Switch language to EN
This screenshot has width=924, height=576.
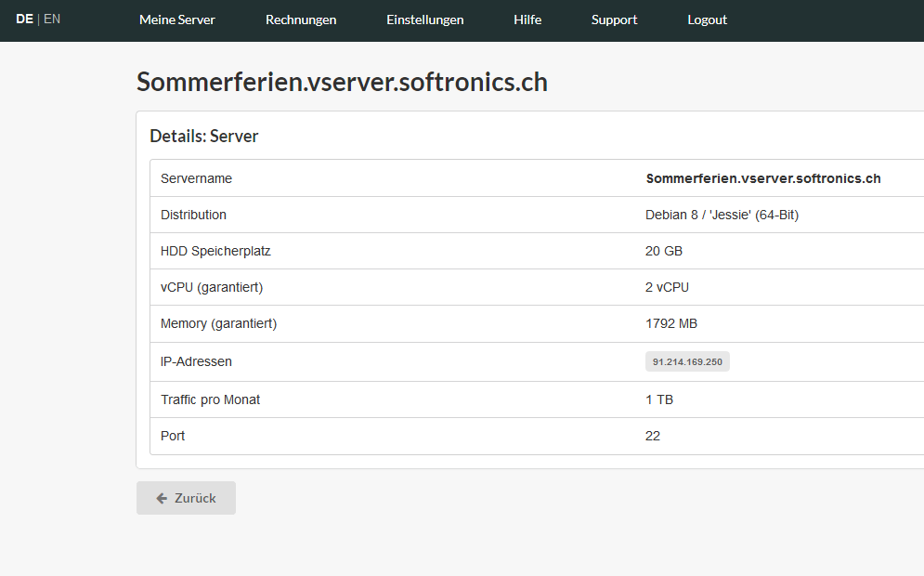coord(52,19)
